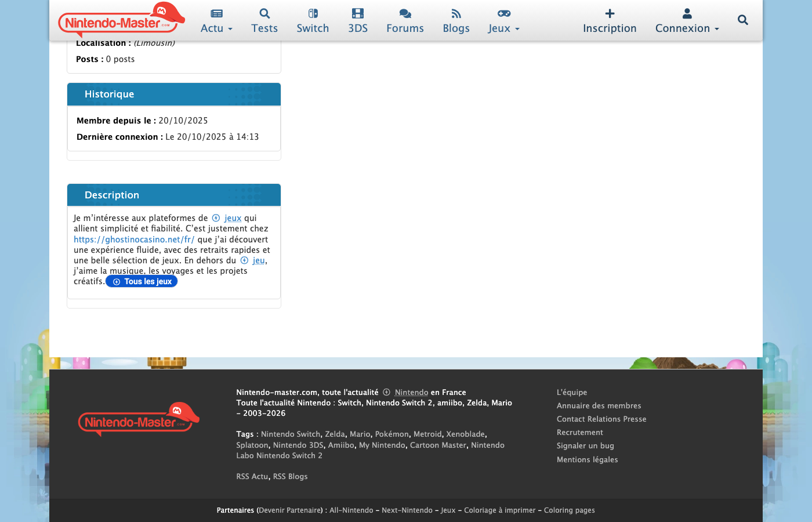
Task: Click Signaler un bug link
Action: pyautogui.click(x=585, y=446)
